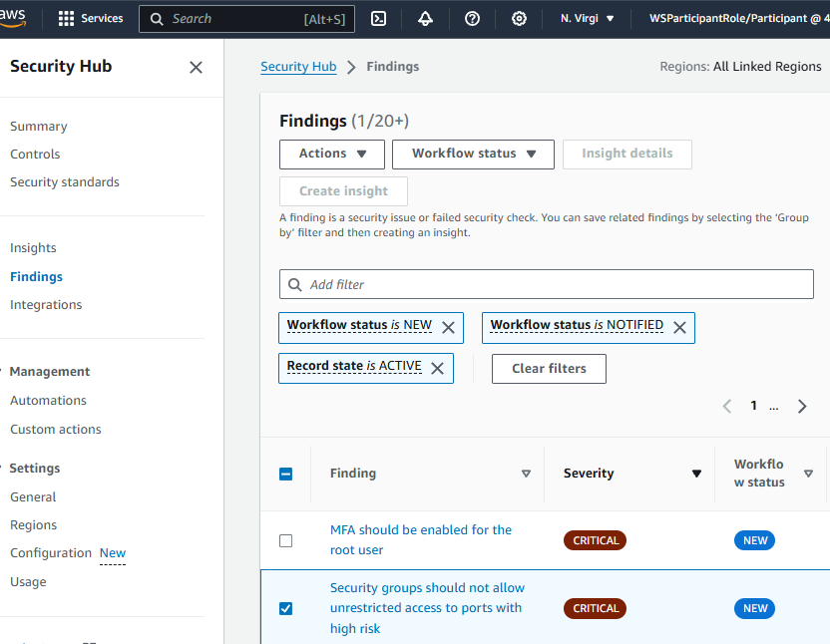Open Integrations in the sidebar
This screenshot has width=830, height=644.
46,305
